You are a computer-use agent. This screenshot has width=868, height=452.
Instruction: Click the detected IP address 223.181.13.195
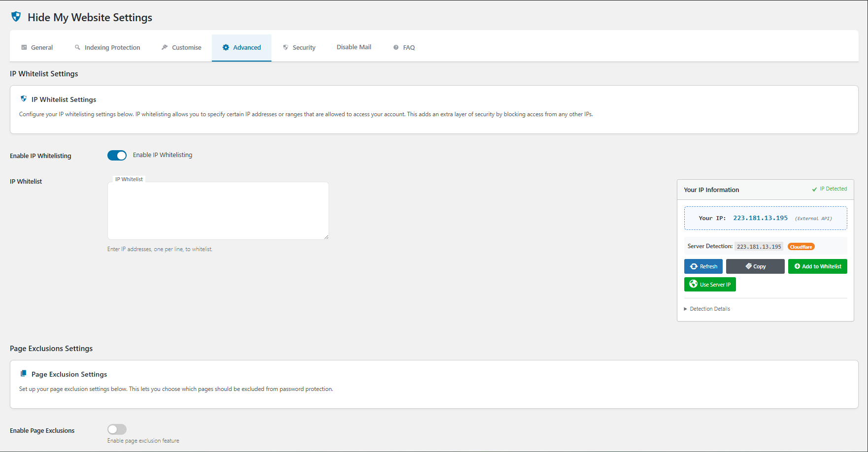click(760, 218)
